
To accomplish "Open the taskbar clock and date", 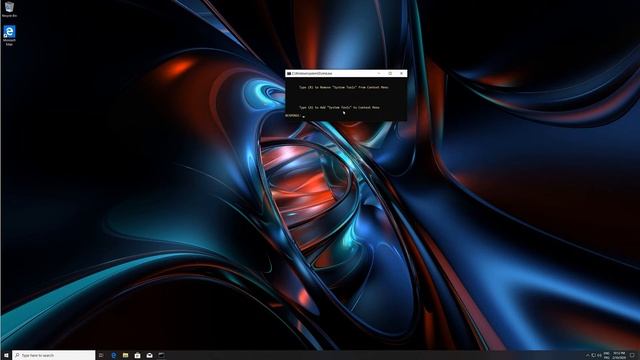I will click(619, 356).
